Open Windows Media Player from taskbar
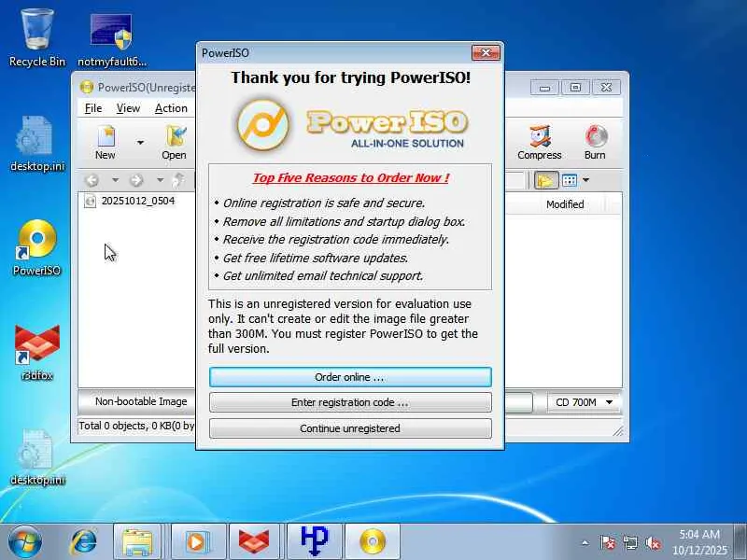The width and height of the screenshot is (747, 560). (x=196, y=542)
